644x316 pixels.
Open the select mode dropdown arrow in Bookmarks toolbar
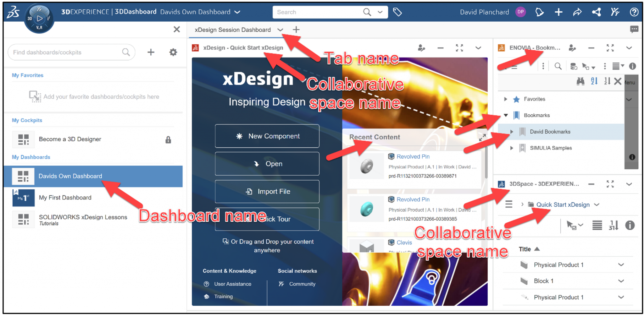click(593, 68)
